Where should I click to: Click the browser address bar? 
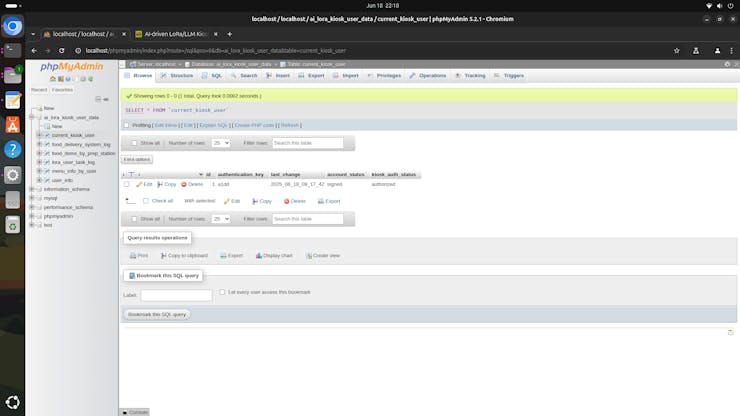[373, 51]
